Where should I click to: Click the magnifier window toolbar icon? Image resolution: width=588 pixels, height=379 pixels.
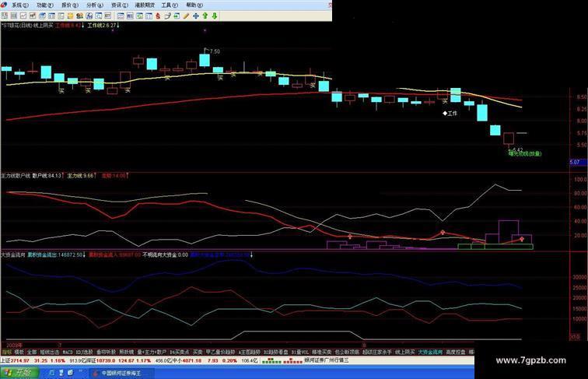click(98, 16)
